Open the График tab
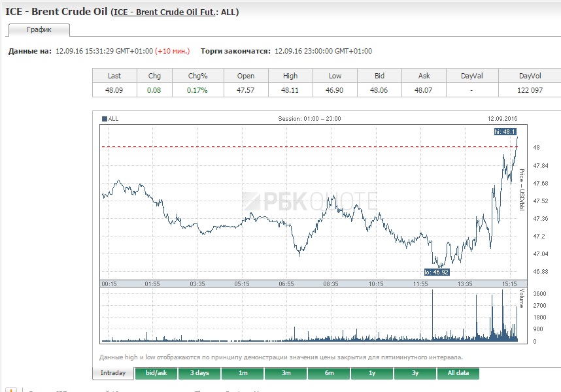 (x=39, y=30)
